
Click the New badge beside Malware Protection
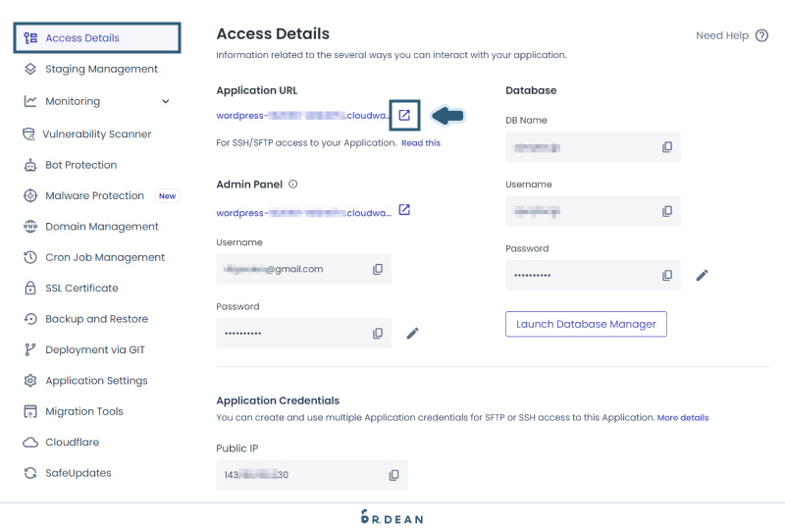tap(167, 196)
